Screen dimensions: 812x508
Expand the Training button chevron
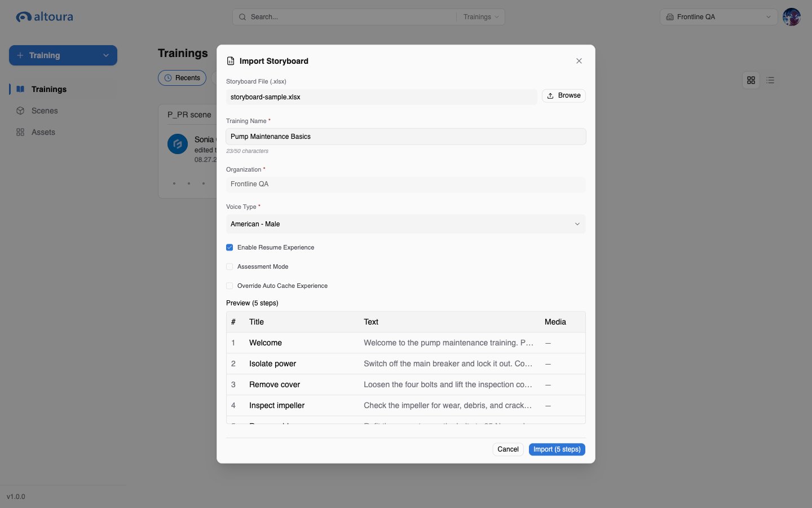pos(106,55)
